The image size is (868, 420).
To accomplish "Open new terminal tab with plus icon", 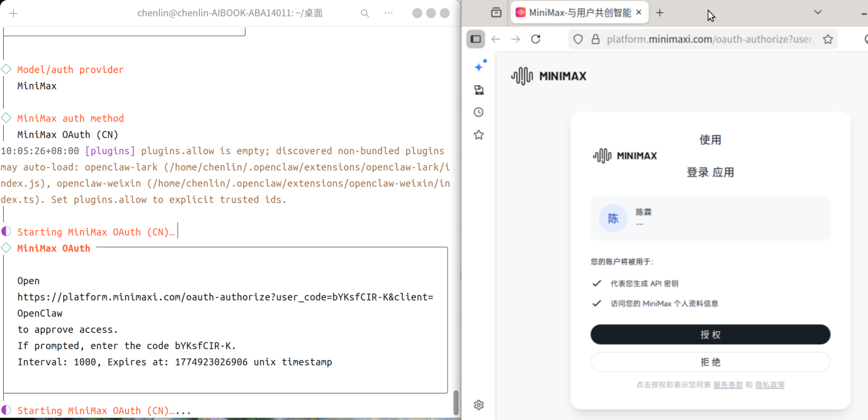I will [x=13, y=13].
